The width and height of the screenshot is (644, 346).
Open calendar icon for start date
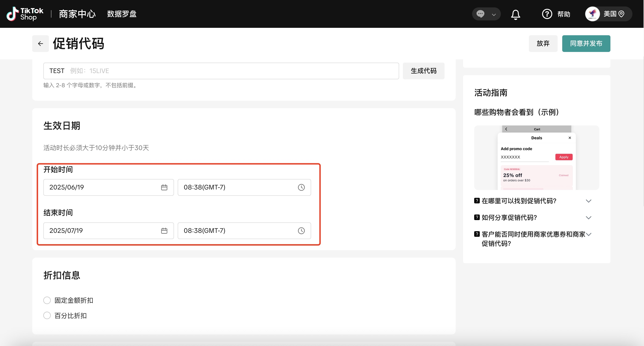(x=164, y=187)
